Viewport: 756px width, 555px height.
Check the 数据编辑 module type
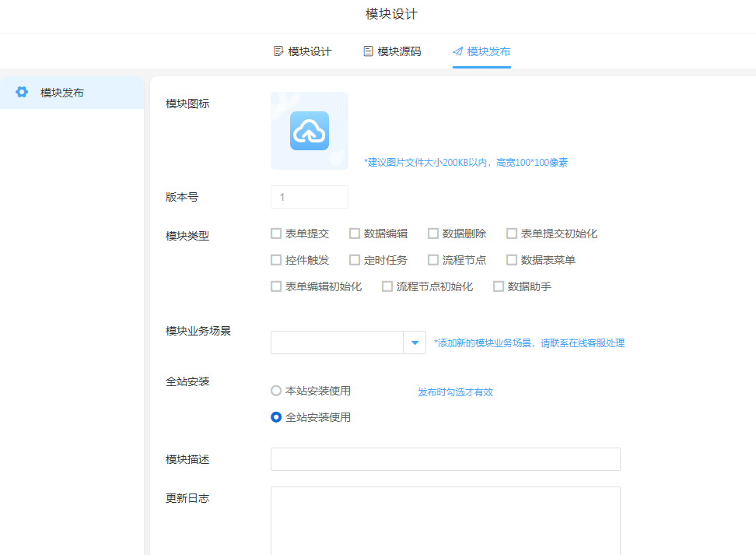click(x=355, y=234)
